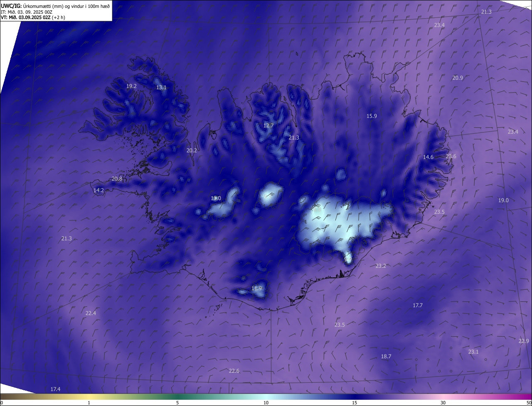Click the 15.9 value label

click(372, 116)
